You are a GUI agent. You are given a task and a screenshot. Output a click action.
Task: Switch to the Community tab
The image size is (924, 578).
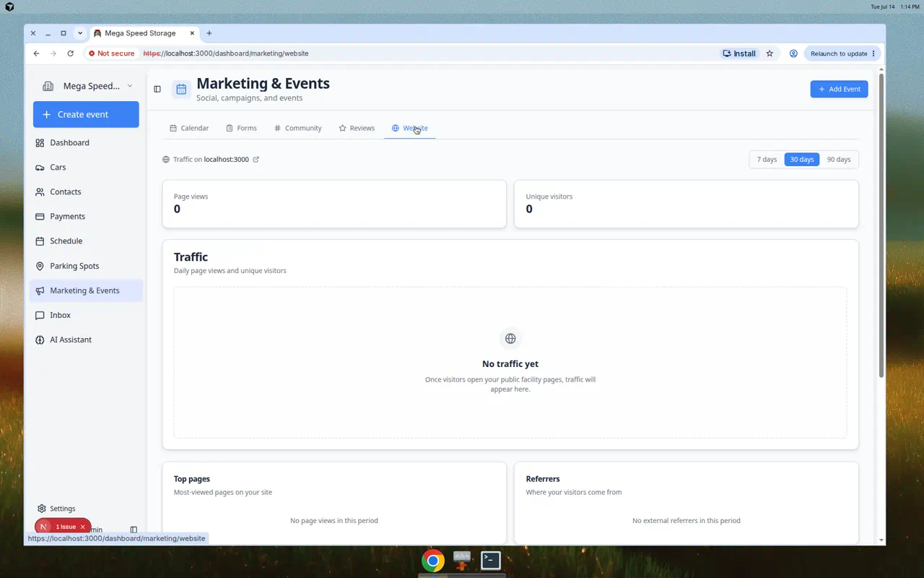click(298, 128)
